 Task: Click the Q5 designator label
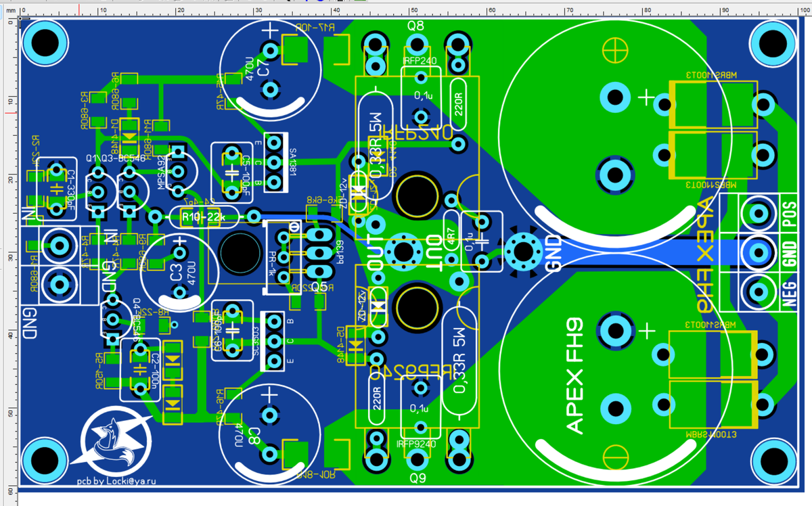[320, 286]
